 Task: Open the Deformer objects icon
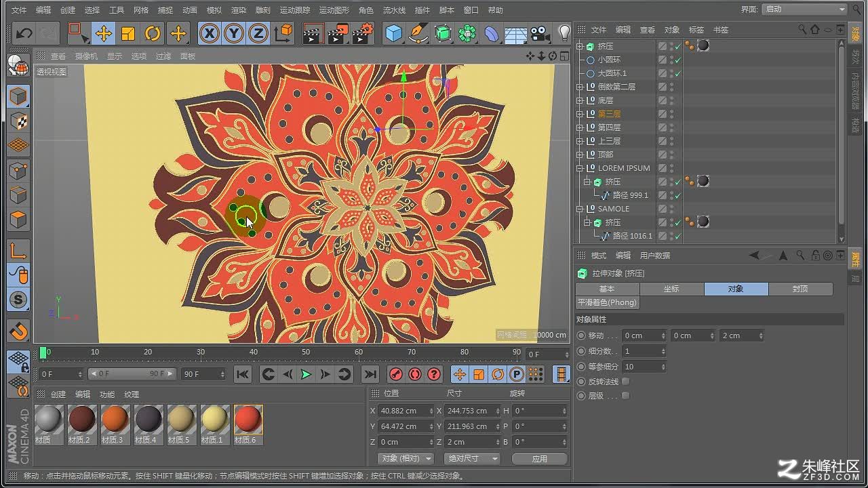(492, 33)
